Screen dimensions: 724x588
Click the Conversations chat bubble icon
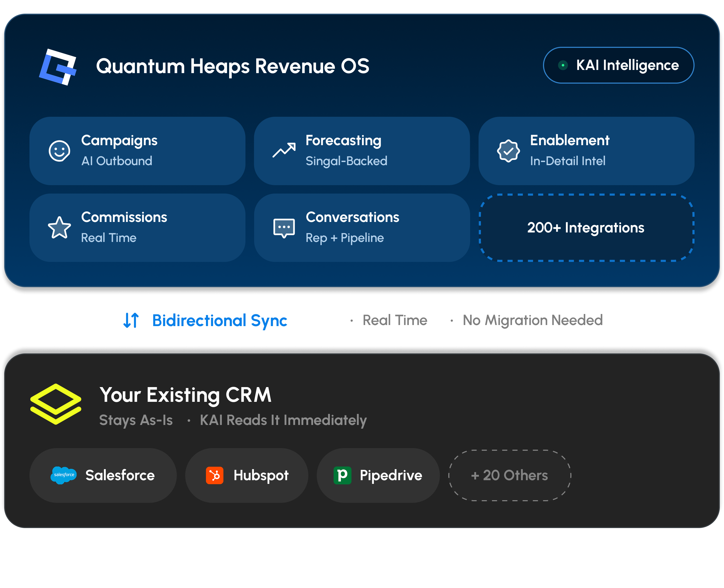284,228
